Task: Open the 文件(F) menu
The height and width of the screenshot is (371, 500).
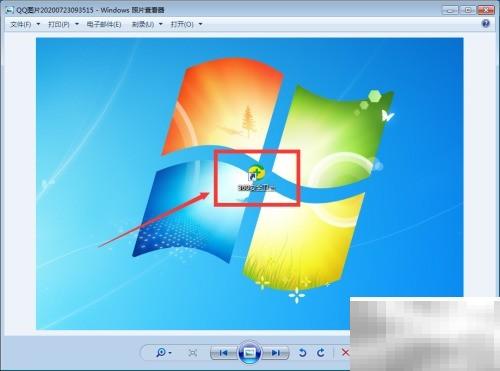Action: [21, 24]
